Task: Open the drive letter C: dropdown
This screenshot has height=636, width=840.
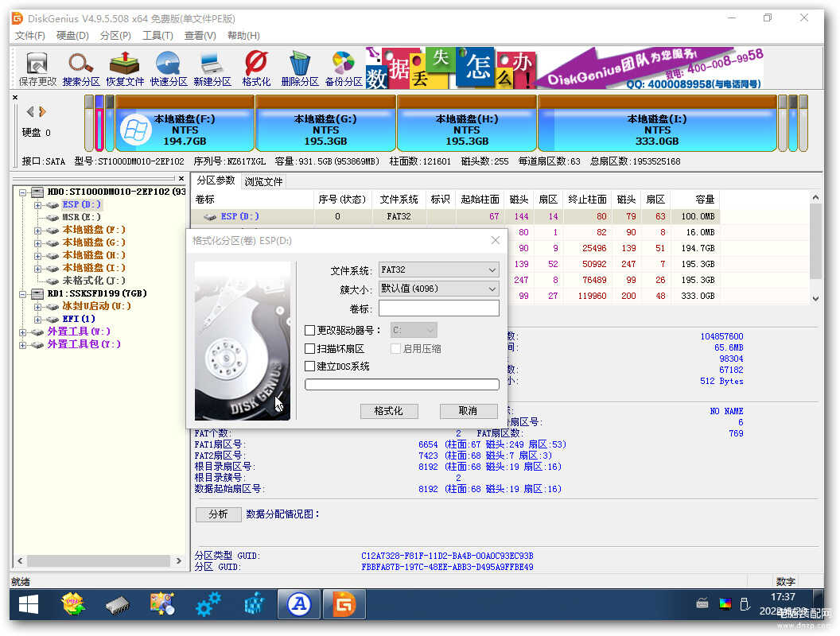Action: pos(414,330)
